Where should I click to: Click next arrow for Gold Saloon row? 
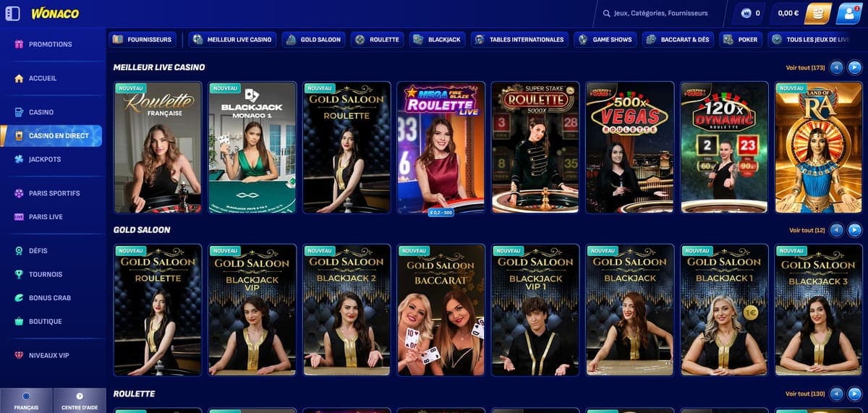[854, 230]
